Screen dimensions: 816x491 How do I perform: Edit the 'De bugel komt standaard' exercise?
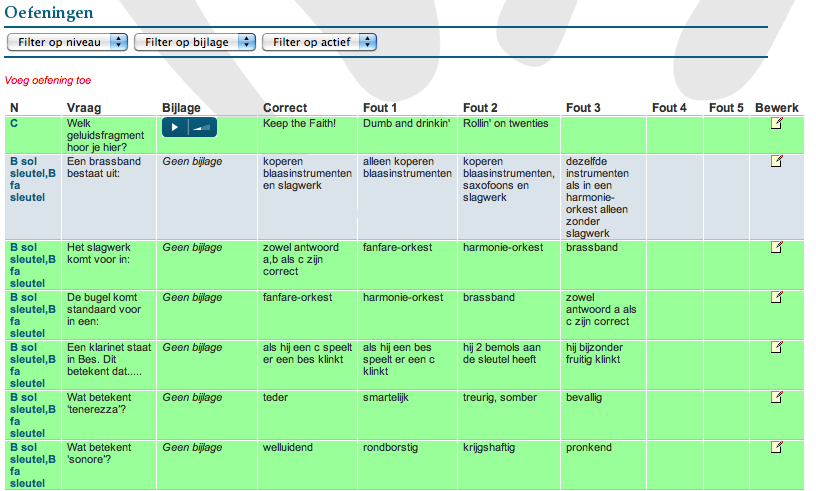click(x=776, y=297)
